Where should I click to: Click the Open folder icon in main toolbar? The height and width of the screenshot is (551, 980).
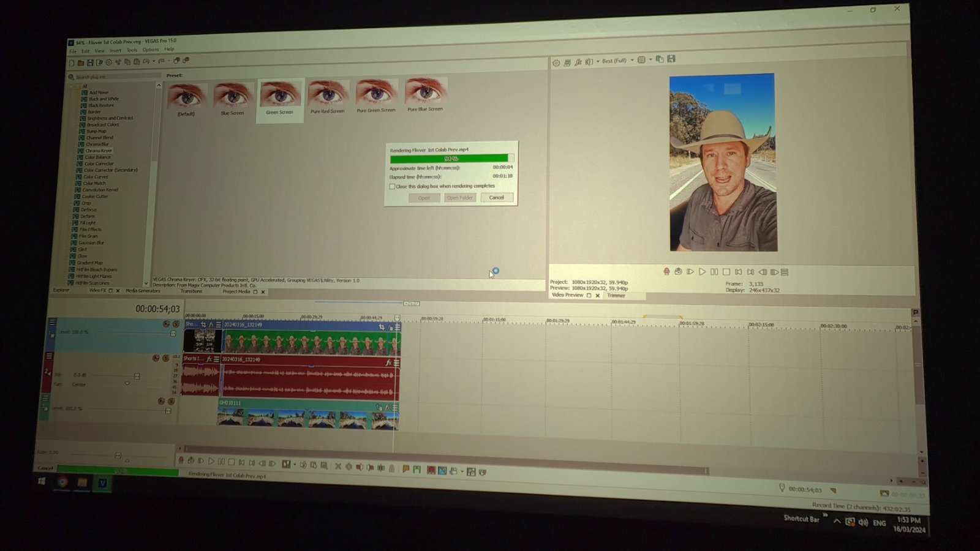(x=81, y=62)
